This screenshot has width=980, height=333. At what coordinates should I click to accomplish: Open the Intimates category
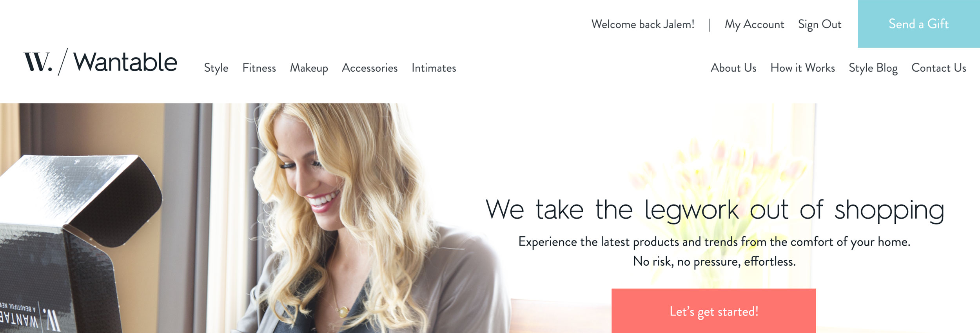[434, 68]
